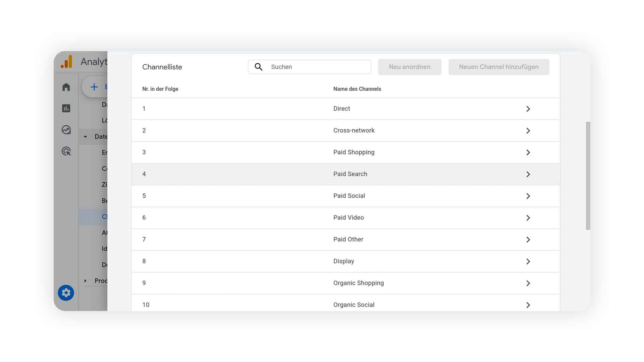Screen dimensions: 644x362
Task: Select the Paid Social channel name
Action: click(x=349, y=196)
